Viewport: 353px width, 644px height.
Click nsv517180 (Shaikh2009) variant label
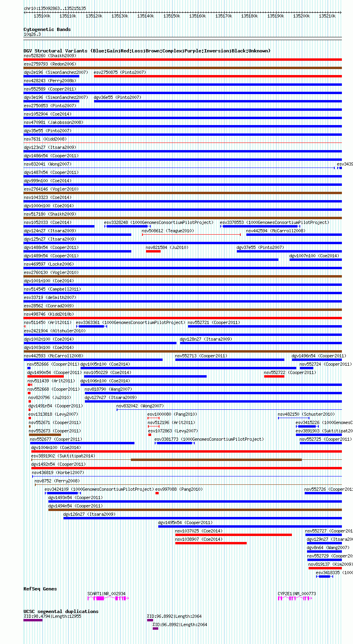50,214
